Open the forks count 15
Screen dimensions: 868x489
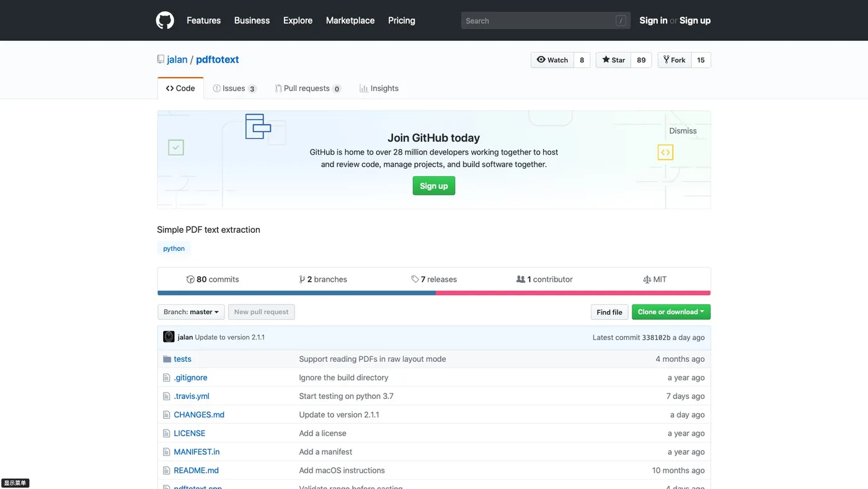(x=701, y=60)
